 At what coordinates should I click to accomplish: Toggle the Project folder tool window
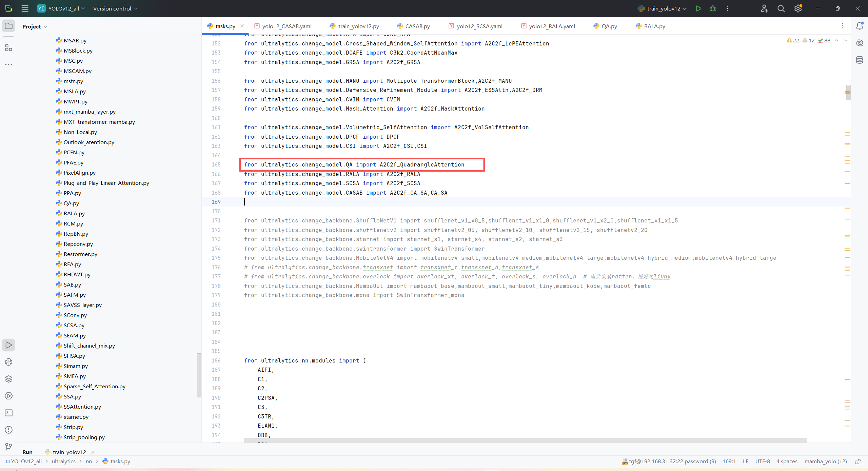click(x=8, y=26)
